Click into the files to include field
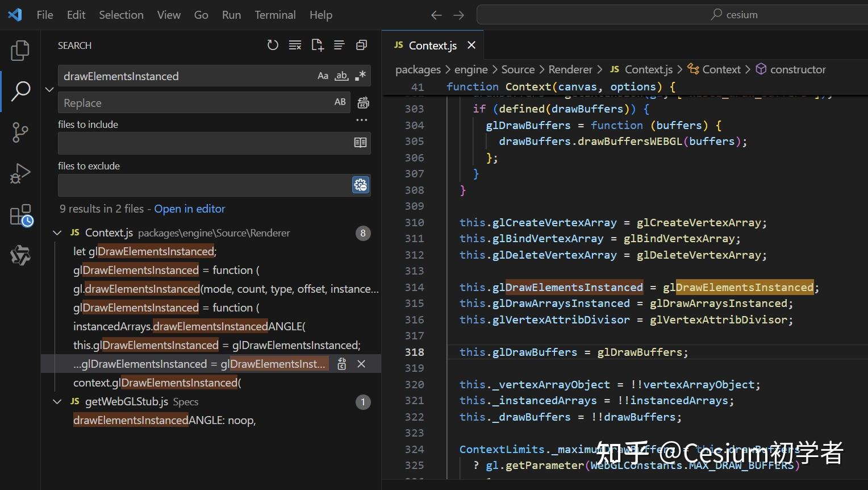This screenshot has height=490, width=868. (x=205, y=143)
